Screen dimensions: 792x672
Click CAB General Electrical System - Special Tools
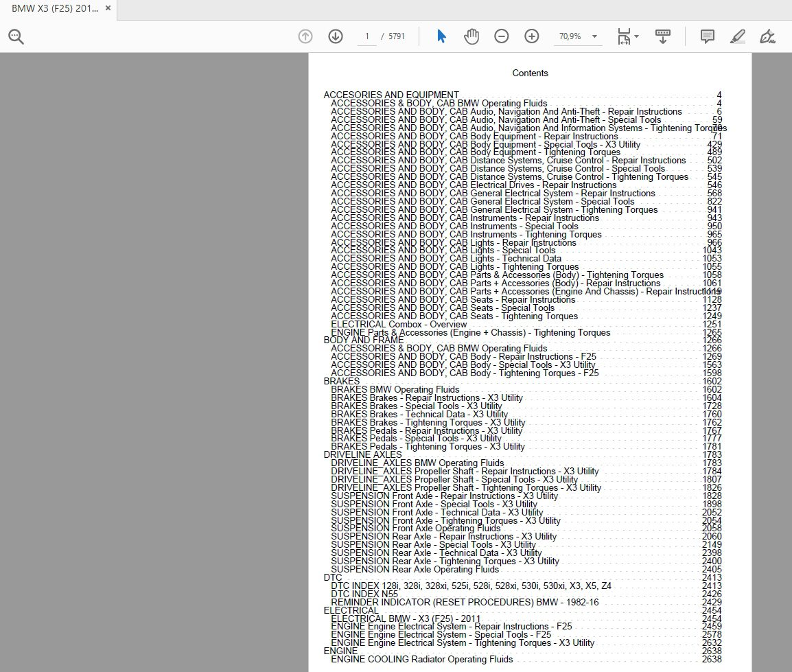(x=482, y=202)
